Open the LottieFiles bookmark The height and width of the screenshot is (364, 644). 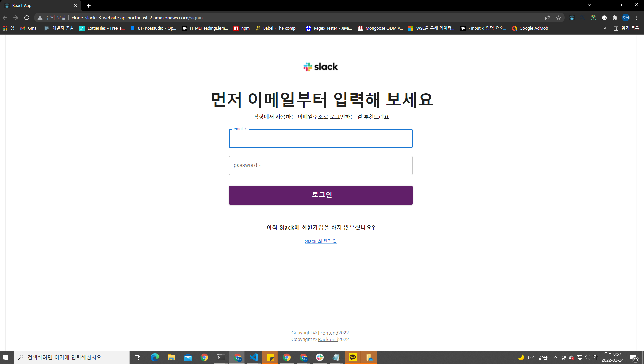tap(102, 28)
